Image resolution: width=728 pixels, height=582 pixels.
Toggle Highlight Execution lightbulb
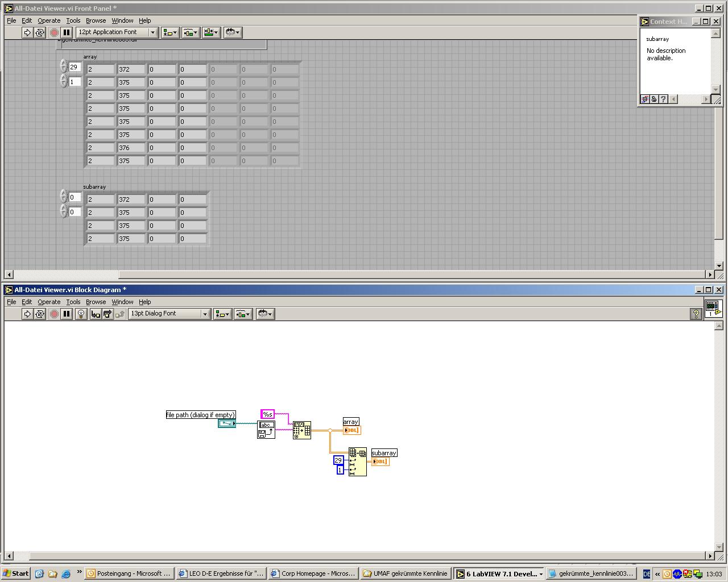(x=81, y=314)
